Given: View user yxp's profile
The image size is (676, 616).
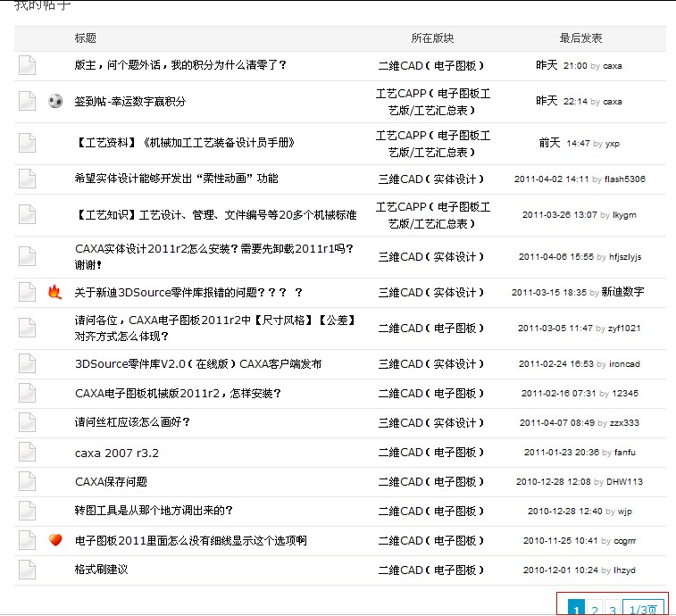Looking at the screenshot, I should (x=613, y=144).
